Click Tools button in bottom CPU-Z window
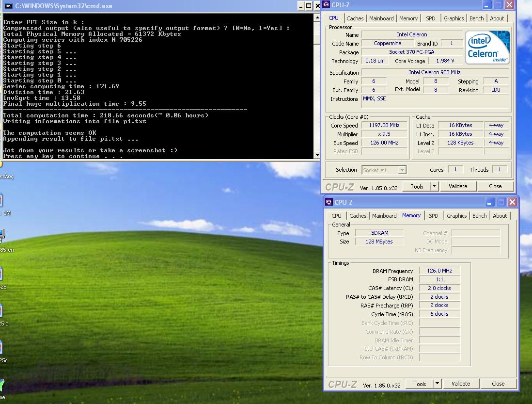This screenshot has width=532, height=404. click(420, 384)
